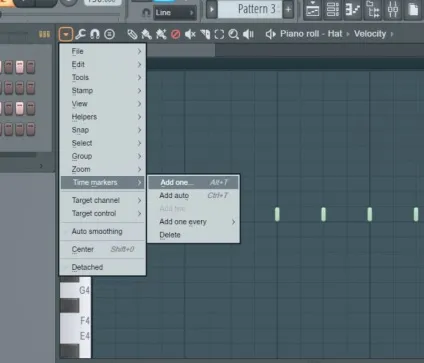Open the Select submenu
This screenshot has height=363, width=424.
pos(103,143)
